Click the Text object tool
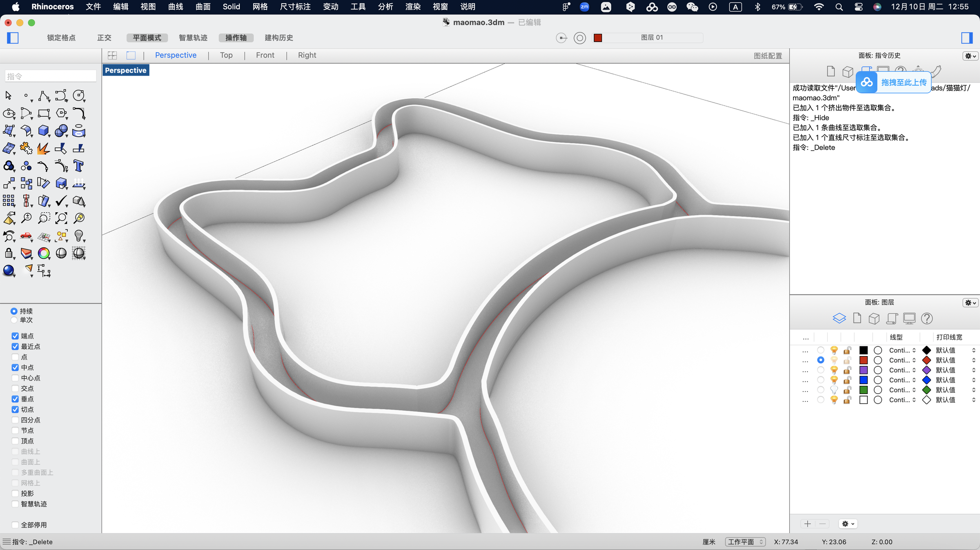This screenshot has height=550, width=980. pos(78,166)
